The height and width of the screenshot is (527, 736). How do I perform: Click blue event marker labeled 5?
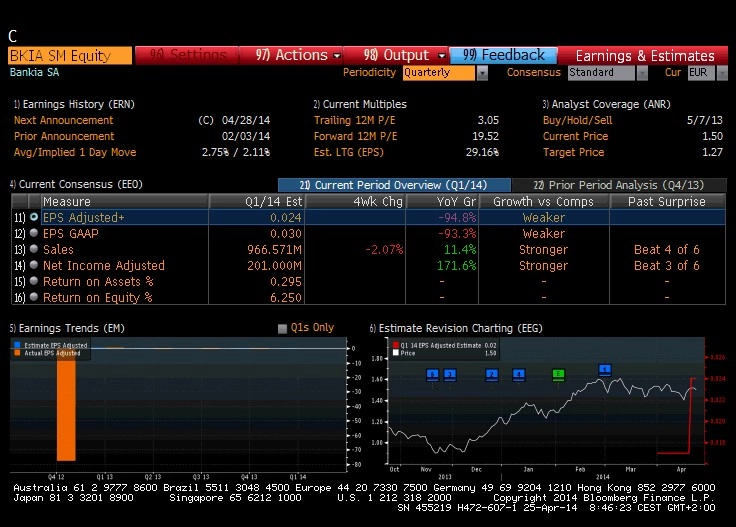pos(432,374)
